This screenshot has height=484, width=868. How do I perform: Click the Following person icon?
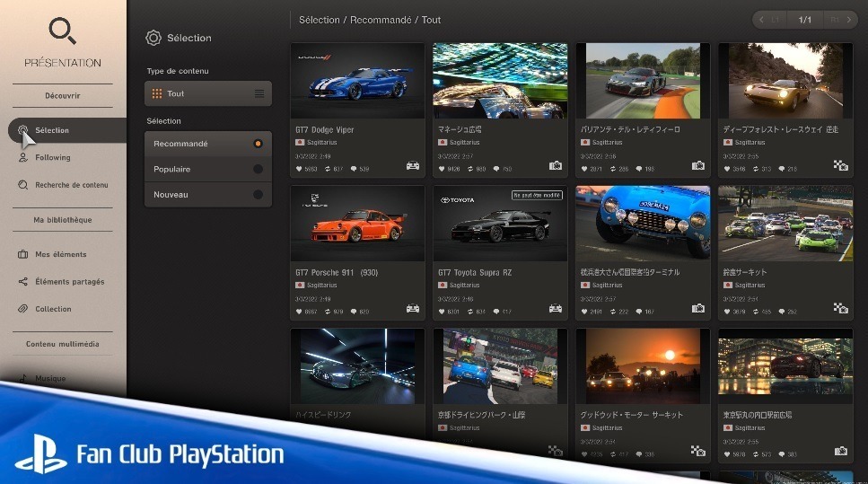(x=22, y=157)
